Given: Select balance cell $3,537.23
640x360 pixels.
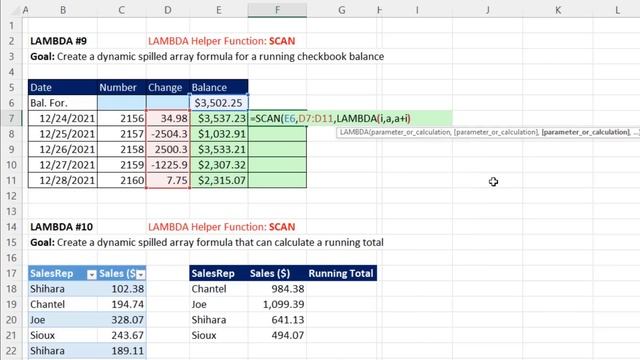Looking at the screenshot, I should tap(219, 118).
